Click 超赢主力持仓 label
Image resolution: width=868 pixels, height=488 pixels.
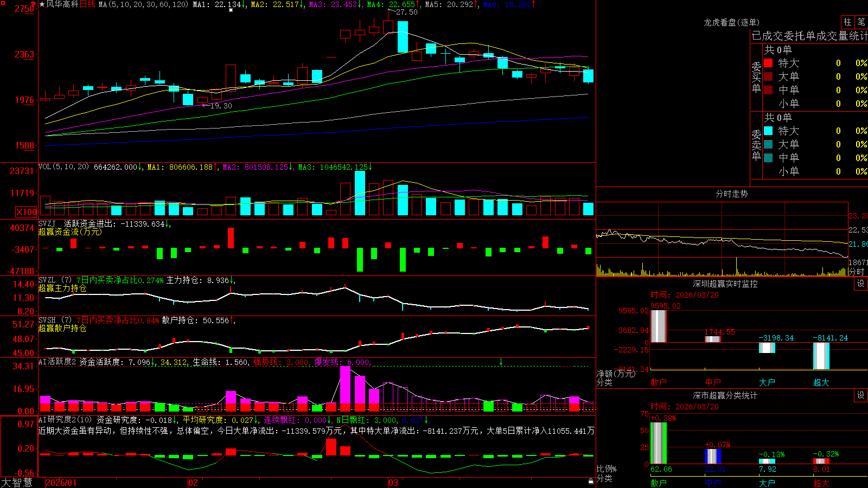(62, 288)
